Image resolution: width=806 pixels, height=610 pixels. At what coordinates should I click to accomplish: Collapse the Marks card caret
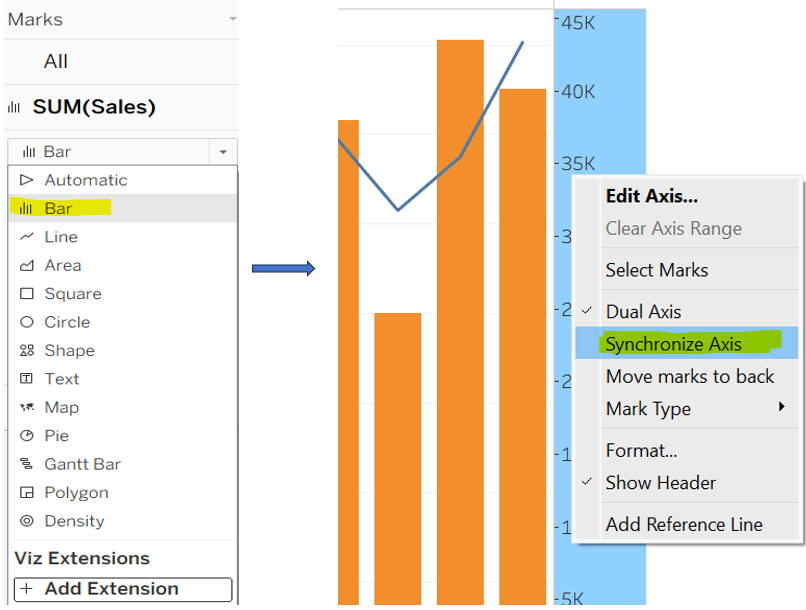[232, 20]
